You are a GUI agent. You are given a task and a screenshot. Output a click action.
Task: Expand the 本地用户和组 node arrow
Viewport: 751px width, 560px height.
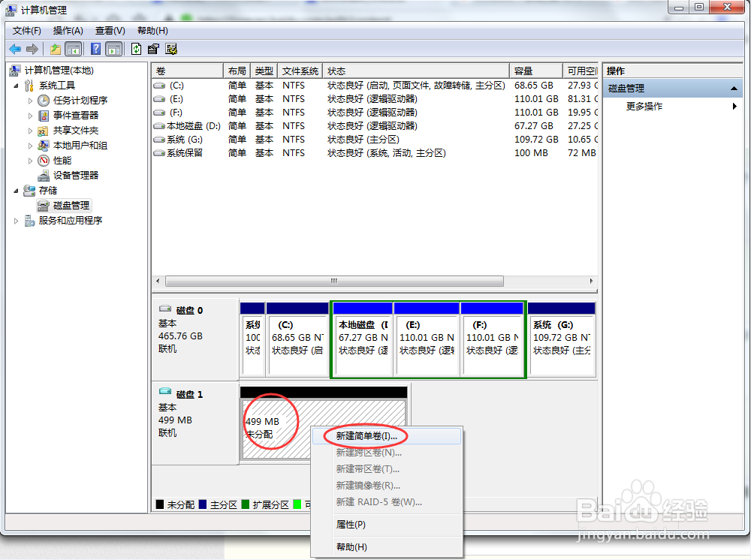[x=30, y=146]
